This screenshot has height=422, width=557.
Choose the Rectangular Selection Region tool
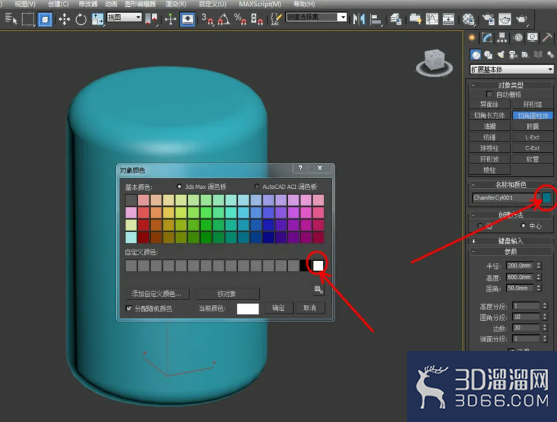pyautogui.click(x=28, y=19)
